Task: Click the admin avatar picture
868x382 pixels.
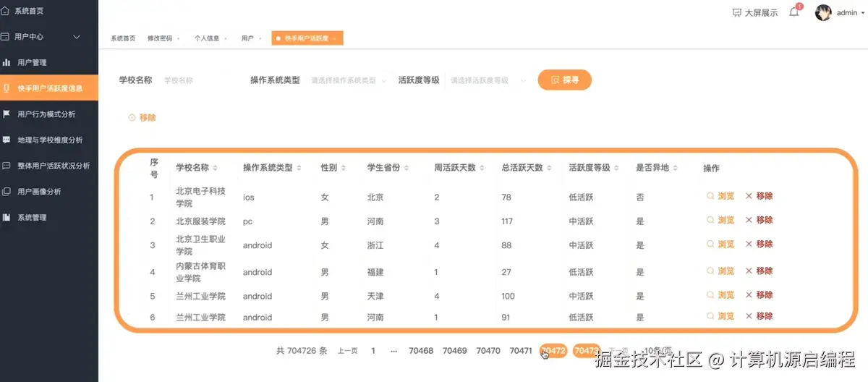Action: point(823,12)
